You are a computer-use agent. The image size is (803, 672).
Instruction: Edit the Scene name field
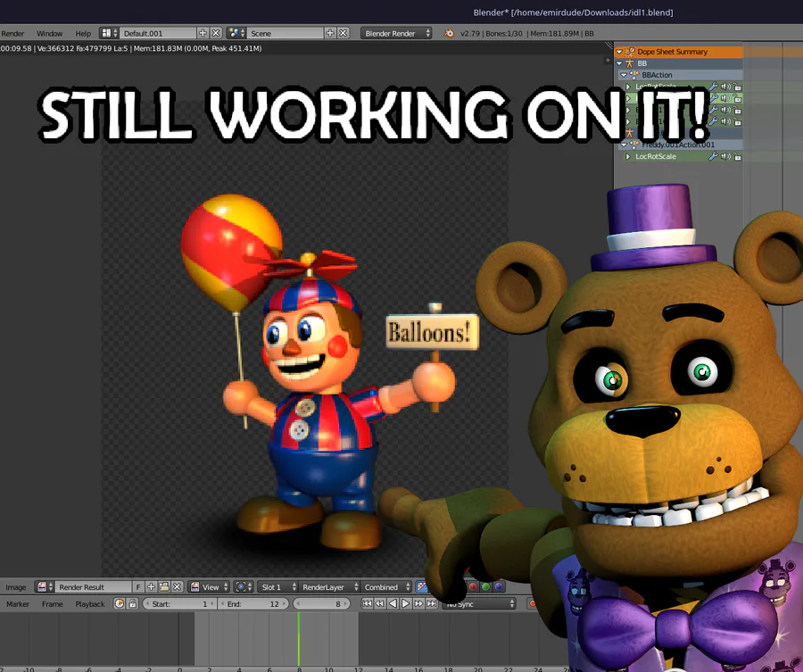click(x=286, y=33)
